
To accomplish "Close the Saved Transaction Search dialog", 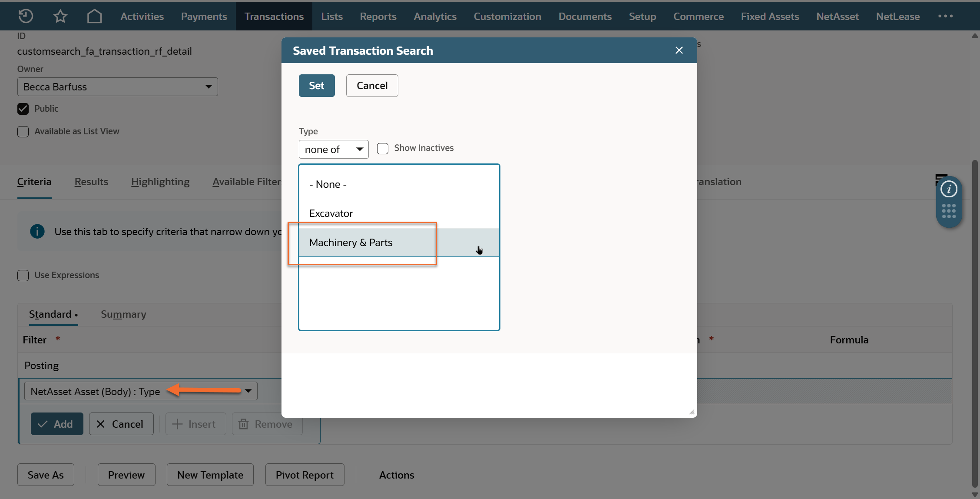I will (679, 50).
